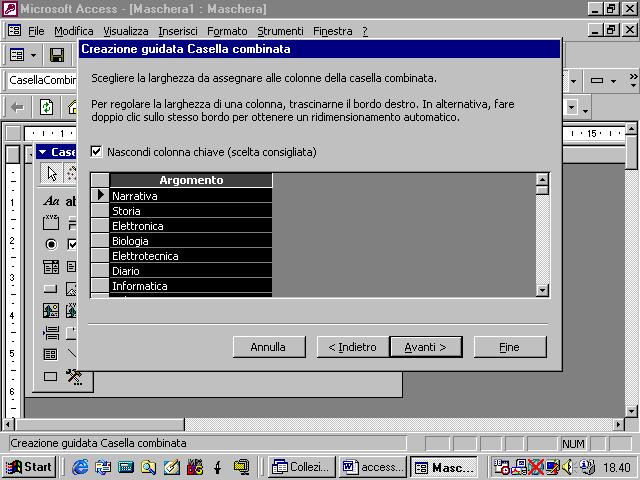Screen dimensions: 640x480
Task: Open the CasellaCombin object selector box
Action: pos(42,80)
